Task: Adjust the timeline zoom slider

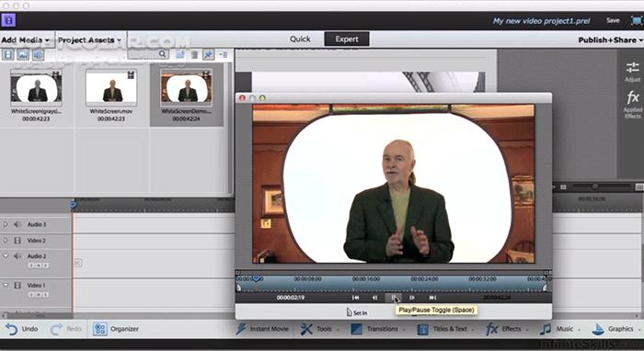Action: coord(594,187)
